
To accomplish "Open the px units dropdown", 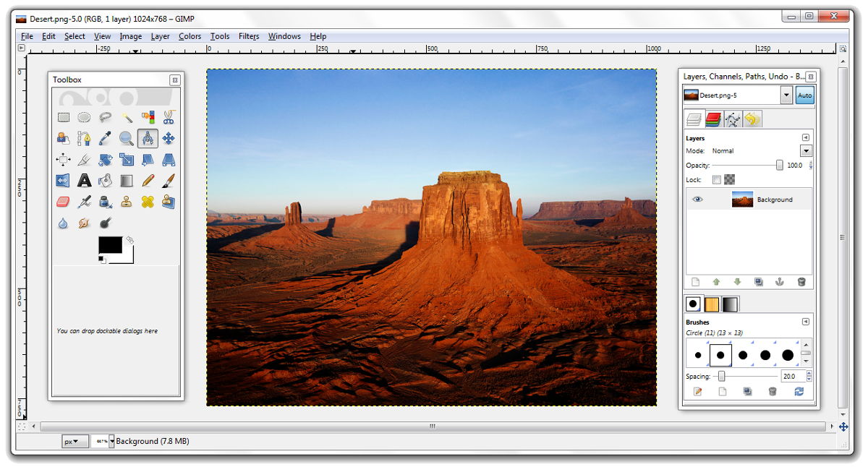I will click(74, 441).
